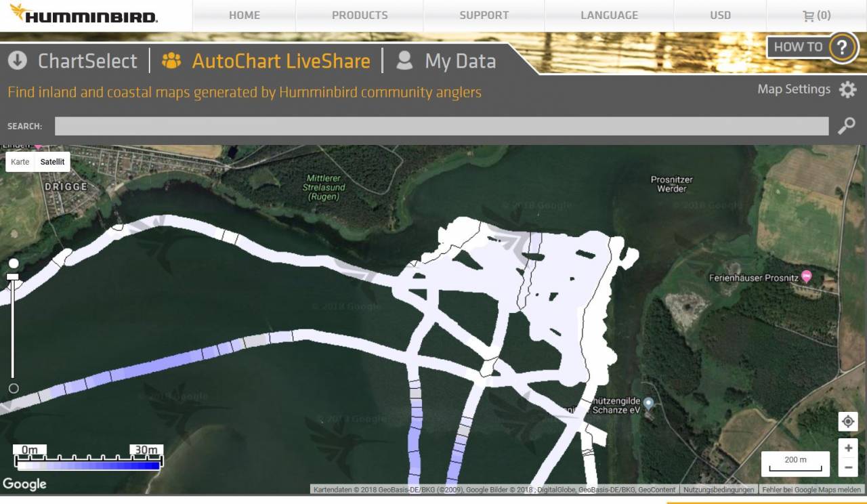Click Fehler bei Google Maps melden
Viewport: 867px width, 504px height.
tap(811, 490)
